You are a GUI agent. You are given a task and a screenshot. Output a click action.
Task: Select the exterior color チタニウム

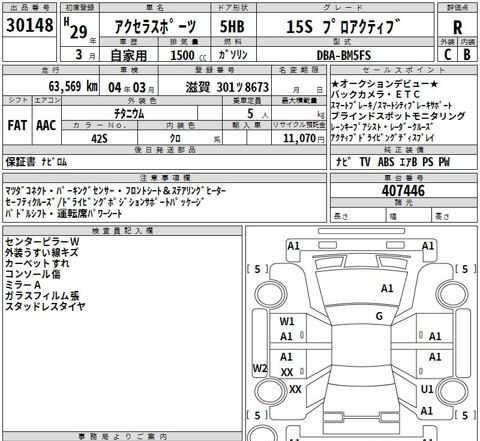point(129,114)
